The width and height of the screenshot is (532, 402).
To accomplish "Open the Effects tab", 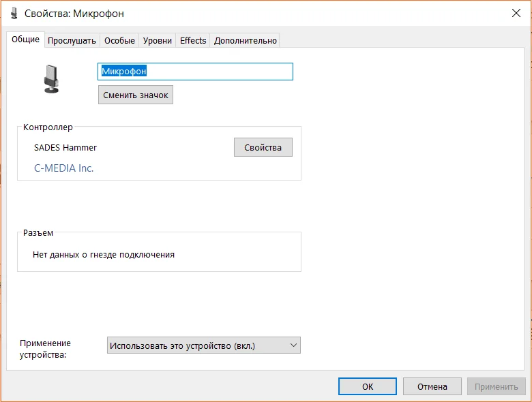I will (x=193, y=41).
